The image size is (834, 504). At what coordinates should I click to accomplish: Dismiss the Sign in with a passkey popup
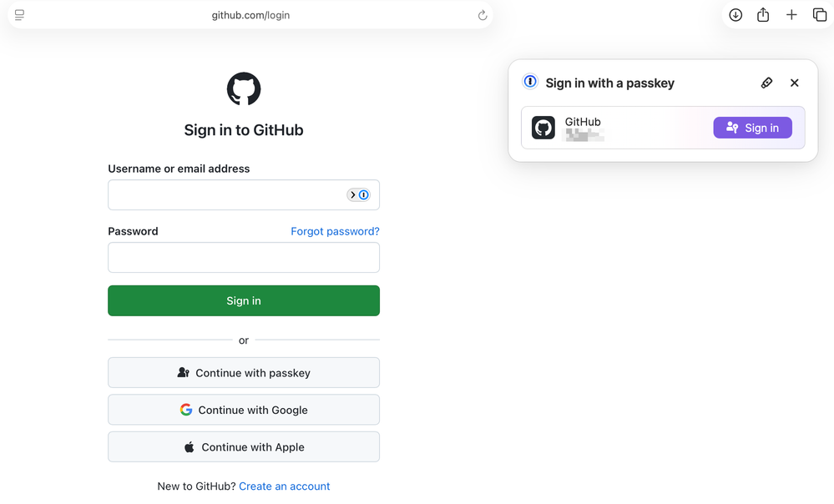point(795,83)
